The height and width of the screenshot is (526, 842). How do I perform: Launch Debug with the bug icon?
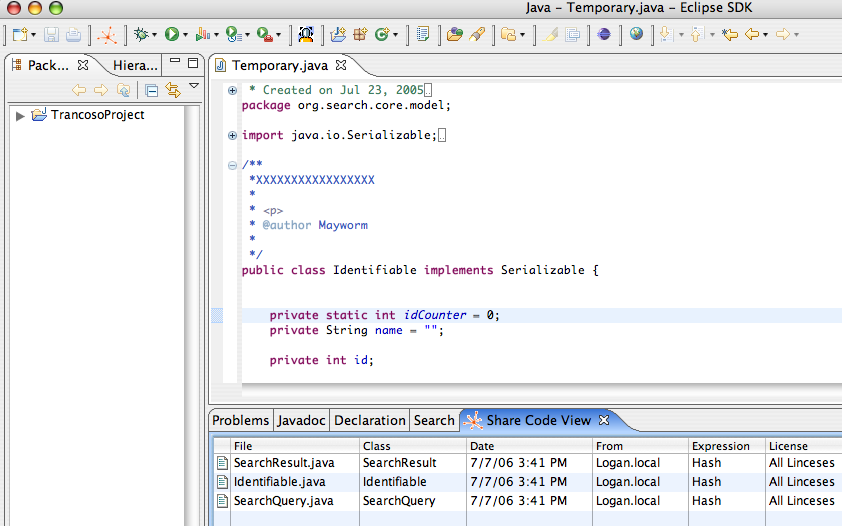(x=141, y=35)
